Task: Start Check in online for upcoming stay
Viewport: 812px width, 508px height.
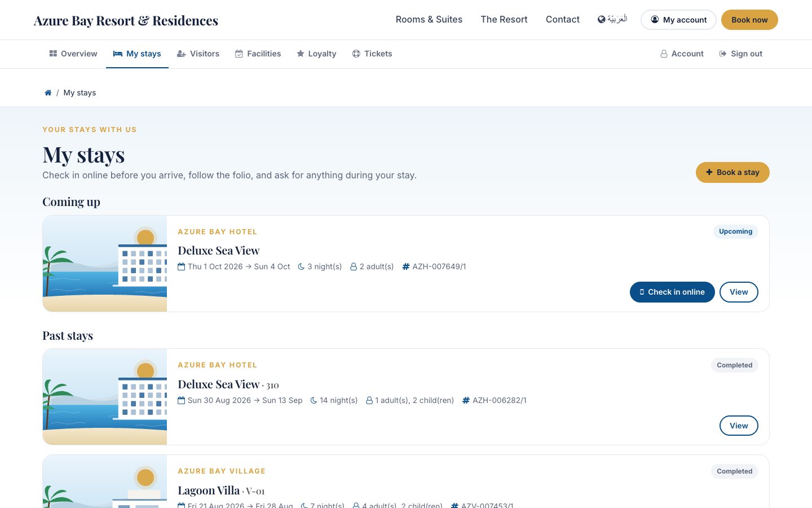Action: 672,292
